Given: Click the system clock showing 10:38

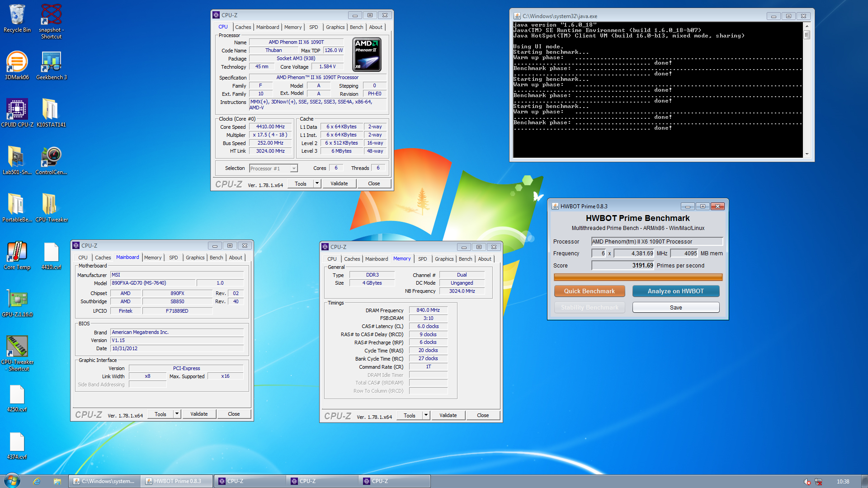Looking at the screenshot, I should click(843, 482).
